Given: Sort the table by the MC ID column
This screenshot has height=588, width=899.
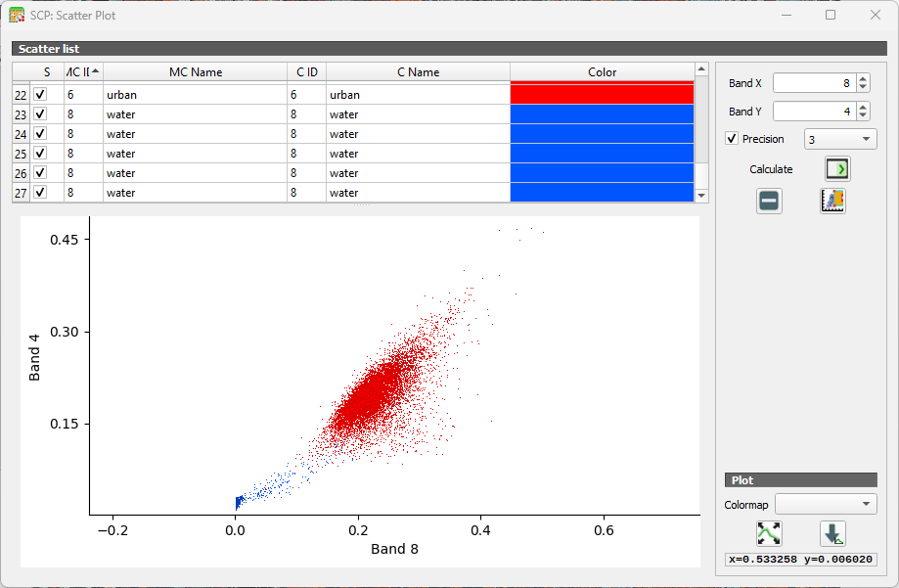Looking at the screenshot, I should pos(83,71).
